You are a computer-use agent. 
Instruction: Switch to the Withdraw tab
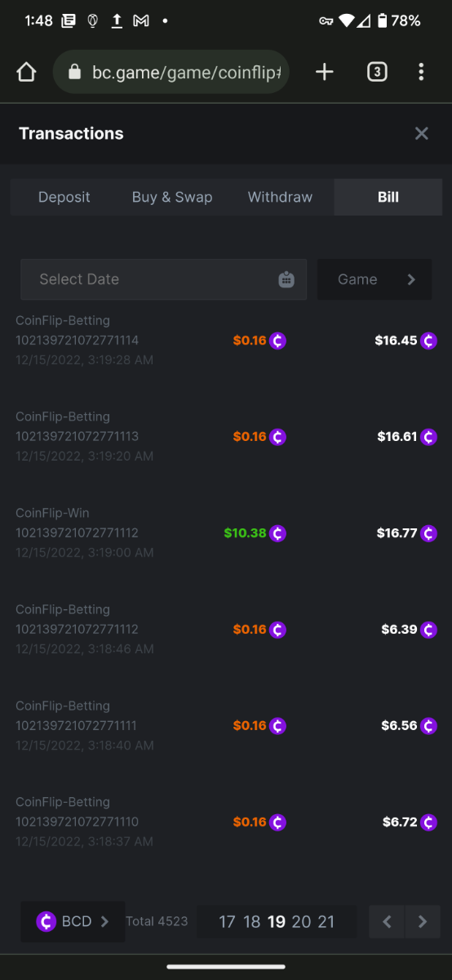pos(280,197)
